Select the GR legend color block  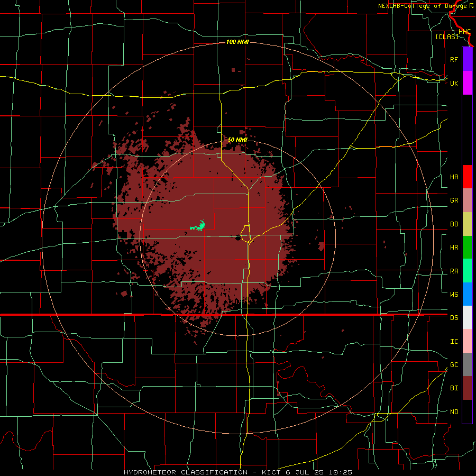467,200
